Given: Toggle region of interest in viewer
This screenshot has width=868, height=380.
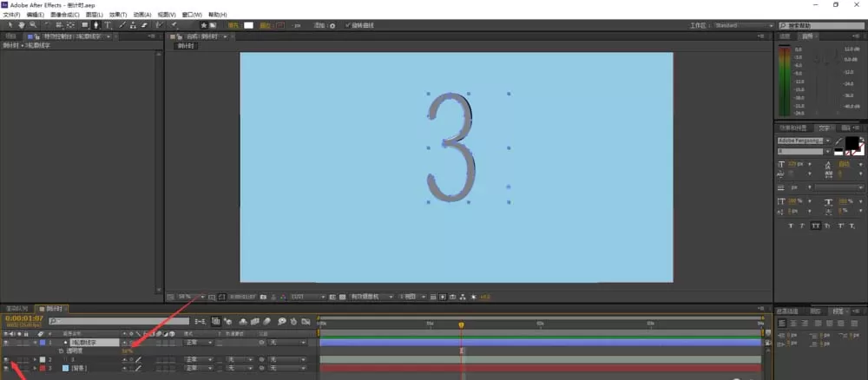Looking at the screenshot, I should point(332,297).
